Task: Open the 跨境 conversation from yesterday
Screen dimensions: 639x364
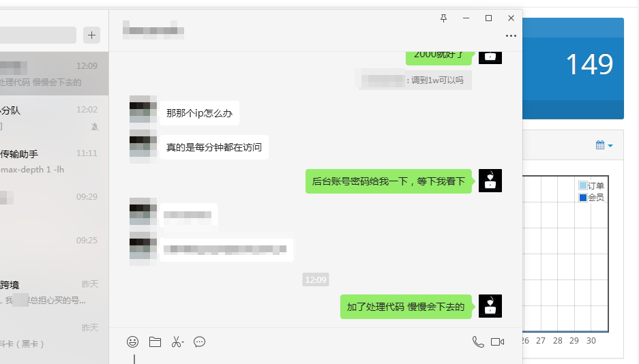Action: pyautogui.click(x=54, y=292)
